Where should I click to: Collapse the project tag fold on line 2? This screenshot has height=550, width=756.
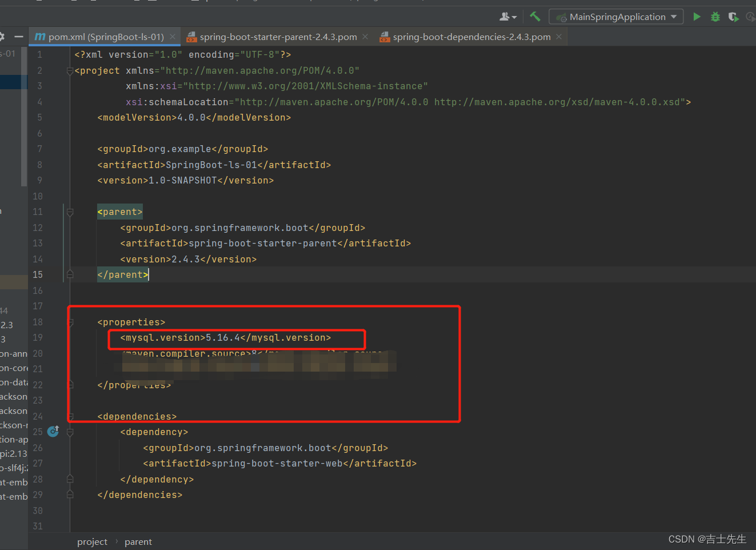(70, 71)
